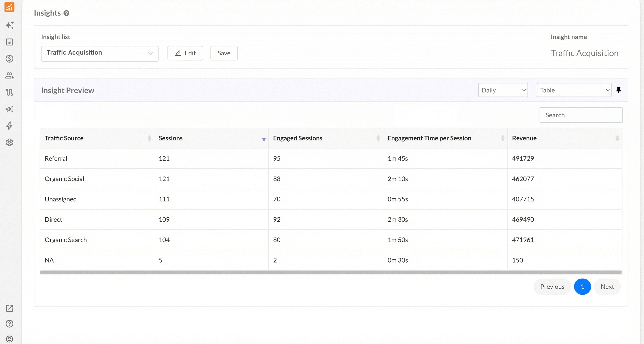Open the settings gear sidebar icon
Screen dimensions: 644x344
tap(10, 142)
